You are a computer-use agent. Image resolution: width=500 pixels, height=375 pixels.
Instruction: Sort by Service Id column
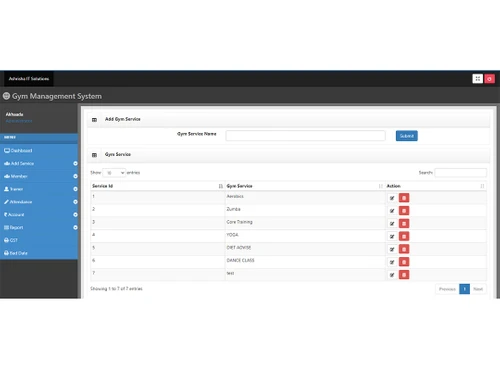[x=157, y=186]
